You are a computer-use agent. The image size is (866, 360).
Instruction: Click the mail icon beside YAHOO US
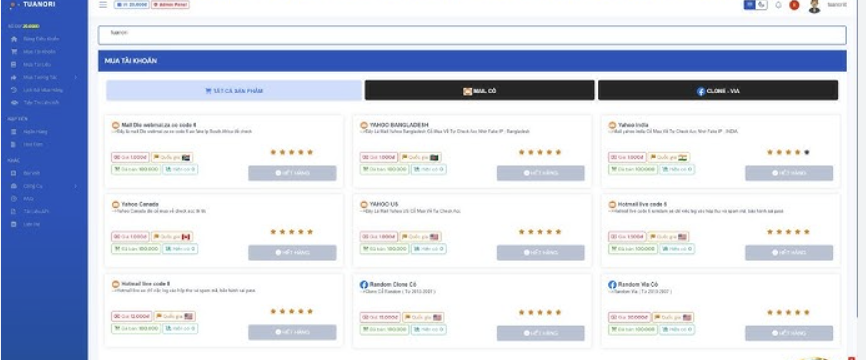(364, 205)
